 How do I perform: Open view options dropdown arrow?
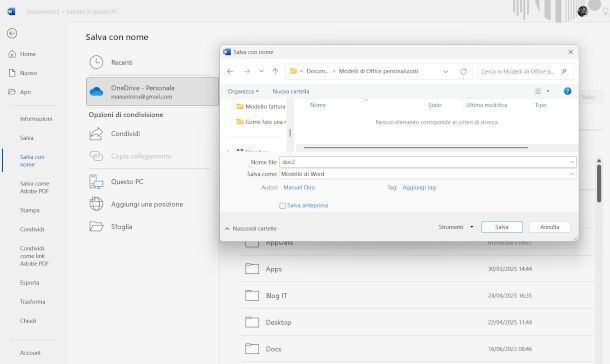coord(548,91)
